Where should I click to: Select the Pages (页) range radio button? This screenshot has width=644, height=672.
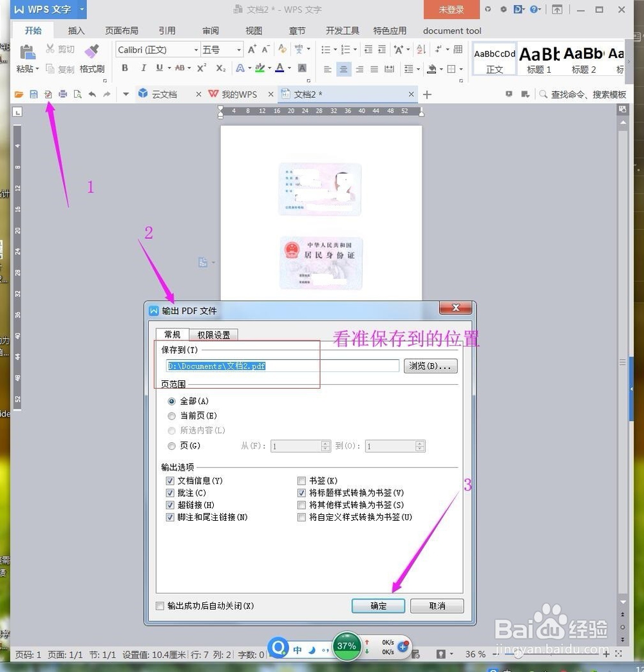171,446
